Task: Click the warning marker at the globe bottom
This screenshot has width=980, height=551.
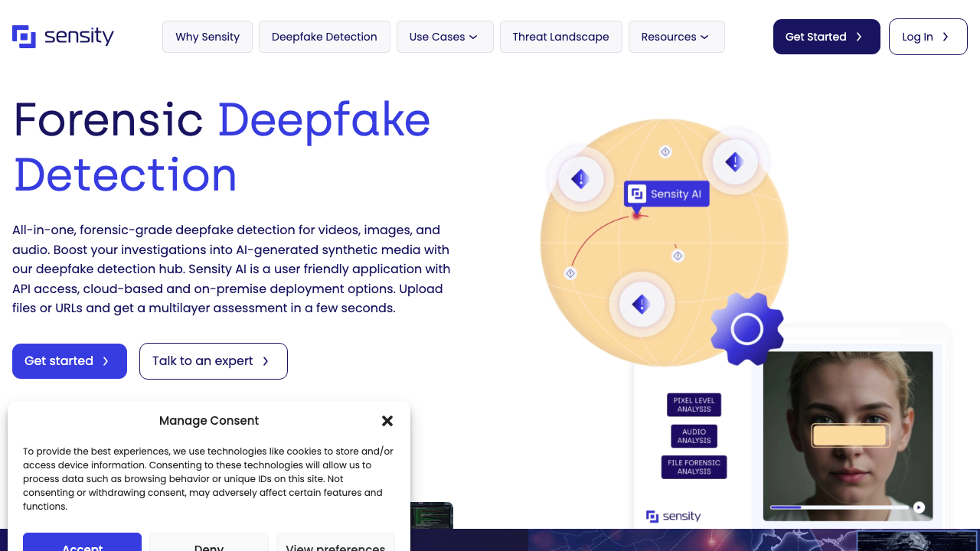Action: (642, 305)
